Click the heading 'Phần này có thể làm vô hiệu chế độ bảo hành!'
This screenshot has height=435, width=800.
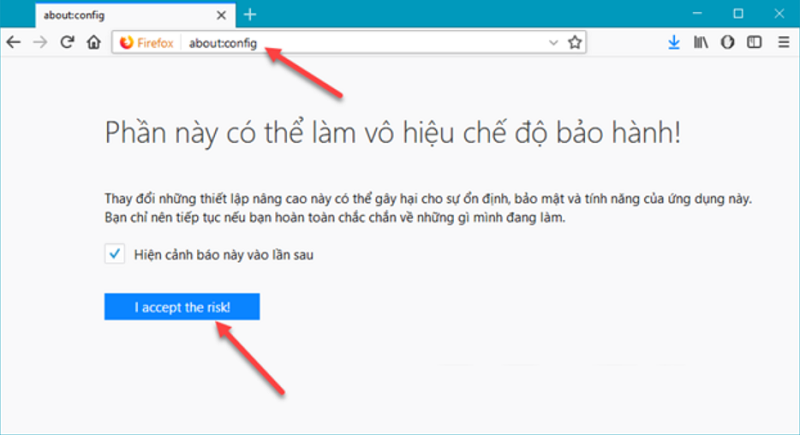[393, 133]
